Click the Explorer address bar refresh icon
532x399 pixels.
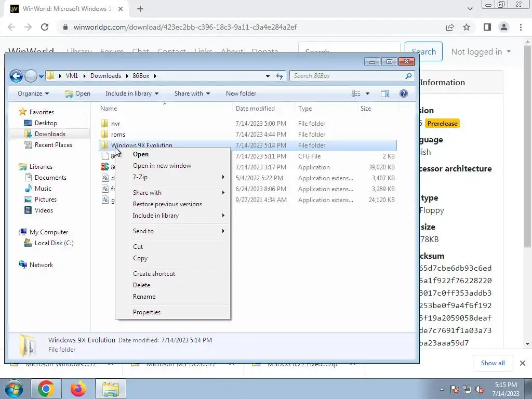pyautogui.click(x=279, y=76)
